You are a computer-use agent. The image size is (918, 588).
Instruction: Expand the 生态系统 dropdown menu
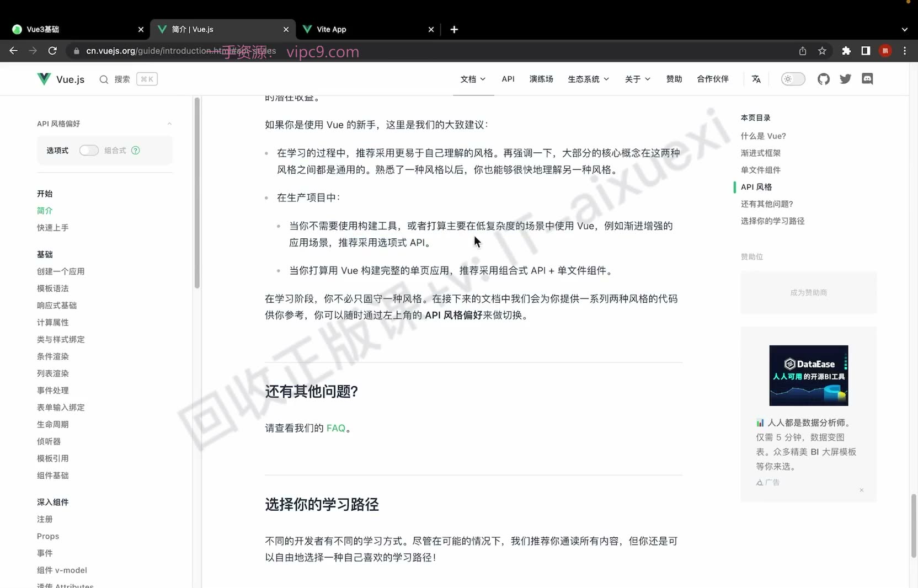pyautogui.click(x=589, y=79)
